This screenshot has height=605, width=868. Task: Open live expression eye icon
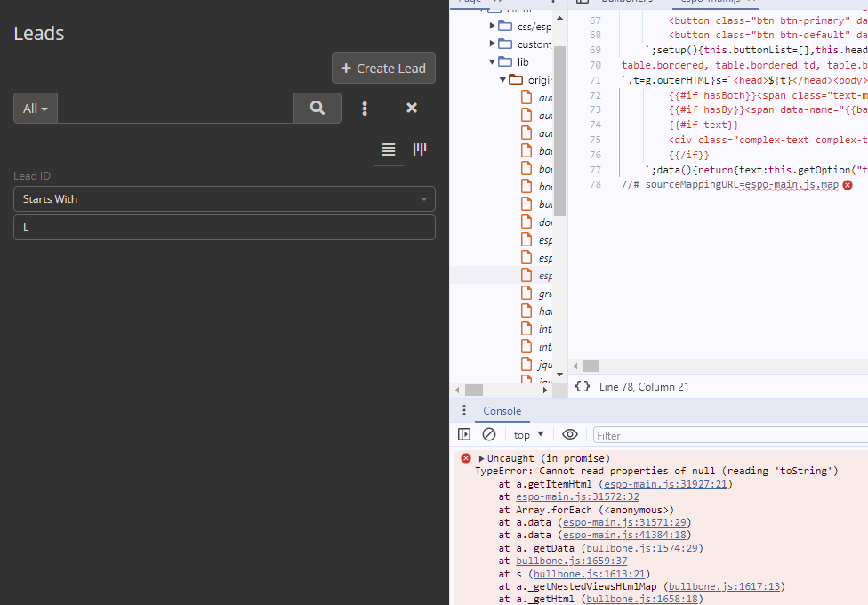570,434
